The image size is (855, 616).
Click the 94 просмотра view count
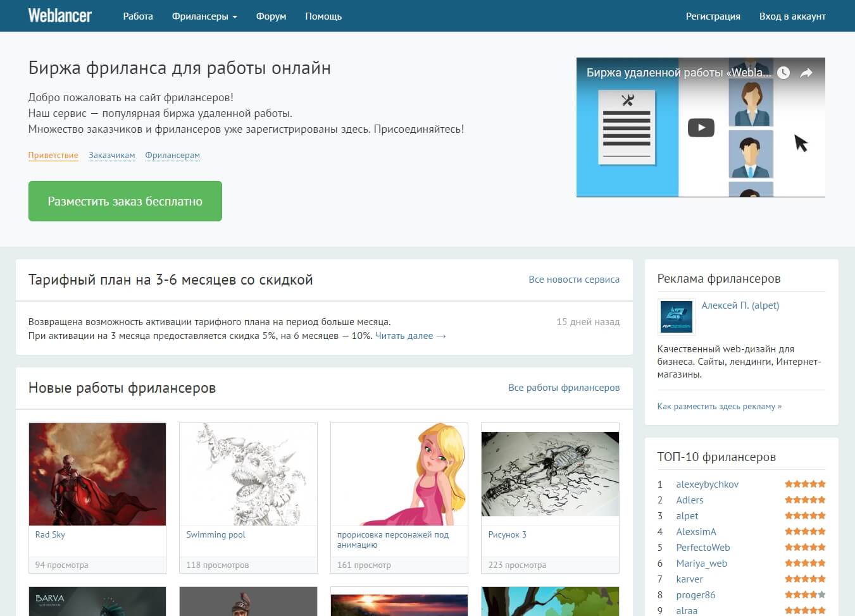pyautogui.click(x=62, y=565)
